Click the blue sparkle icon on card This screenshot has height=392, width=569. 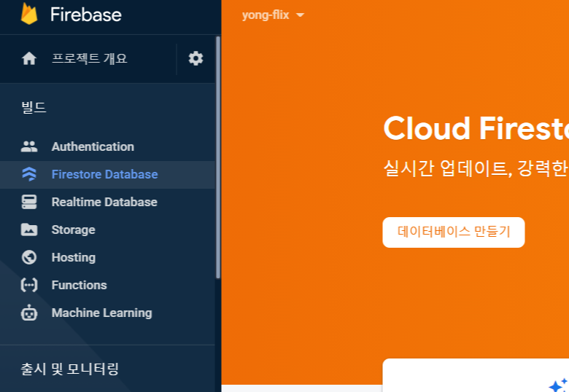click(x=558, y=385)
